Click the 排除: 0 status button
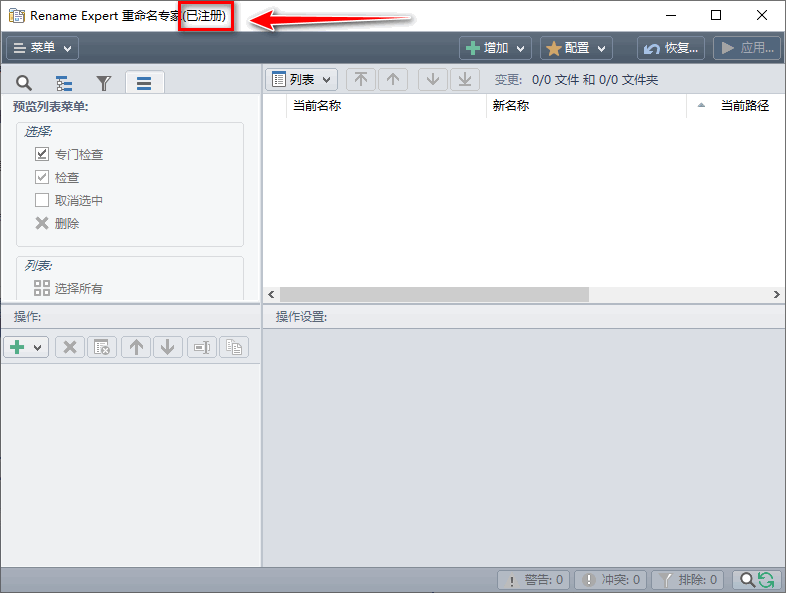Image resolution: width=786 pixels, height=593 pixels. click(687, 580)
